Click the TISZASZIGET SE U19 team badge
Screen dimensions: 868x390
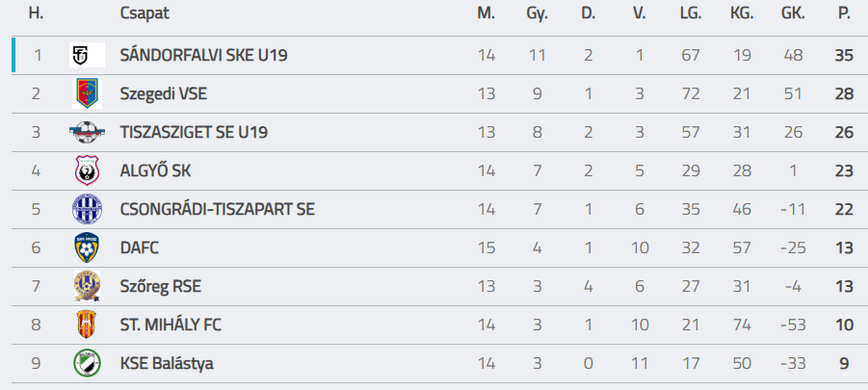pyautogui.click(x=87, y=132)
